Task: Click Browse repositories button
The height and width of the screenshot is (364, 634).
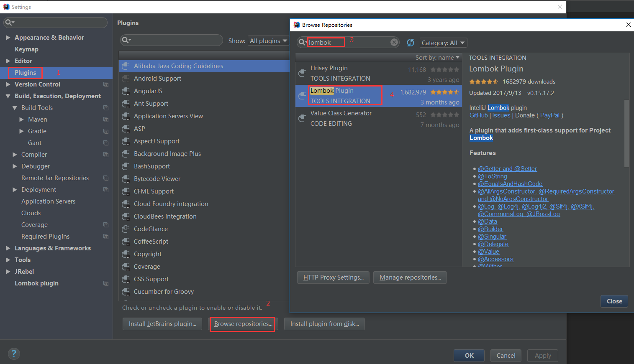Action: pos(243,324)
